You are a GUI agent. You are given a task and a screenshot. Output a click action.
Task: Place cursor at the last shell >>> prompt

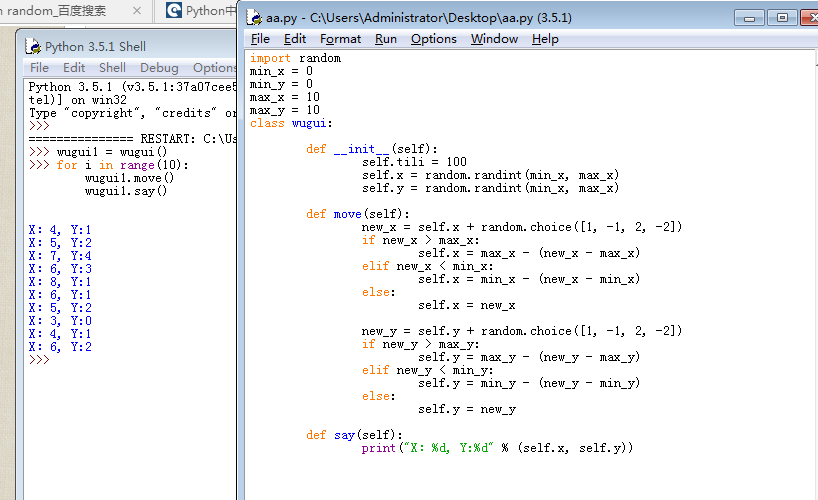click(x=54, y=360)
